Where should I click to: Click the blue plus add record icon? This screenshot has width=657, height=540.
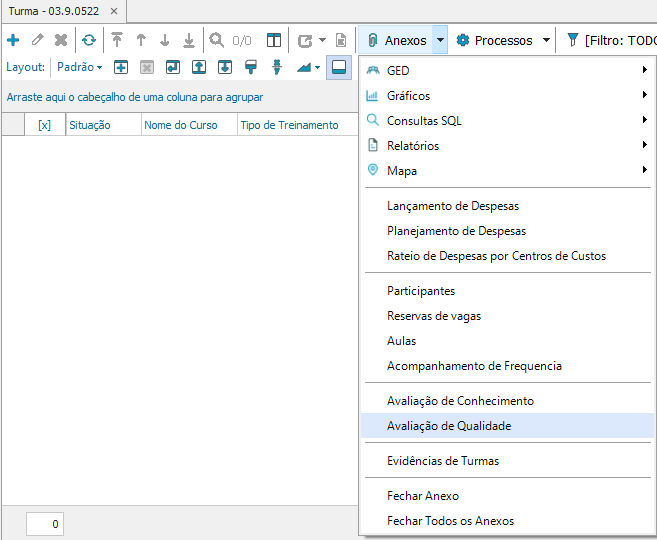click(13, 41)
